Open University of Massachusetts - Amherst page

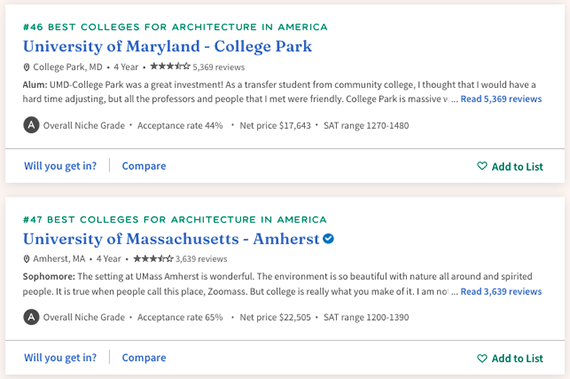pyautogui.click(x=171, y=239)
